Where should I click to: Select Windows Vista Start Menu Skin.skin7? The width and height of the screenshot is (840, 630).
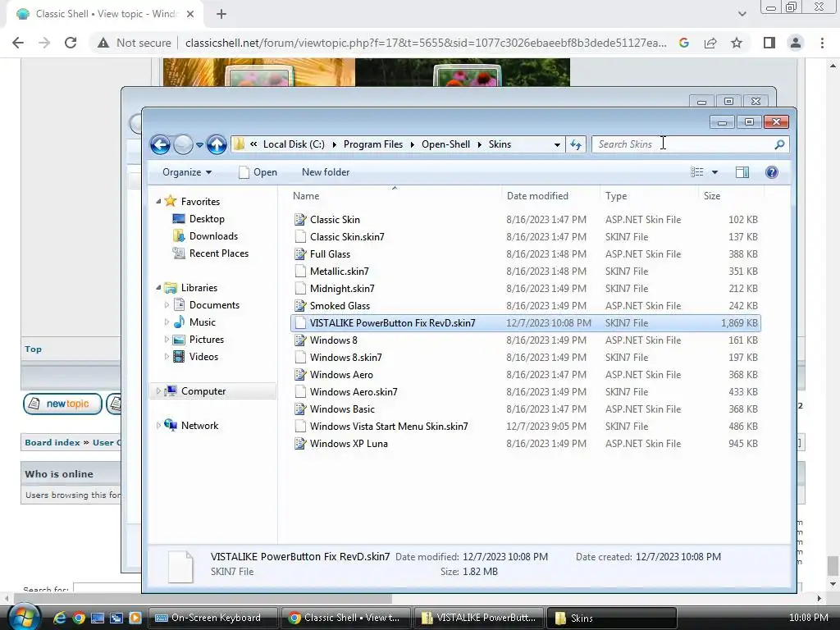389,427
